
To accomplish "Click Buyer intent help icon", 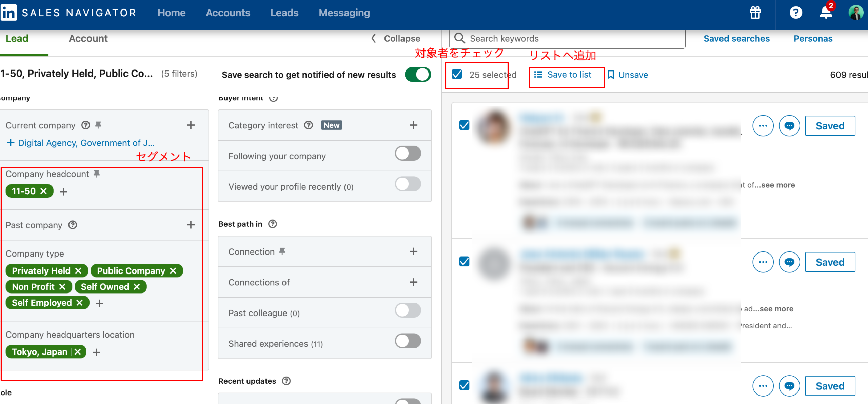I will (273, 98).
